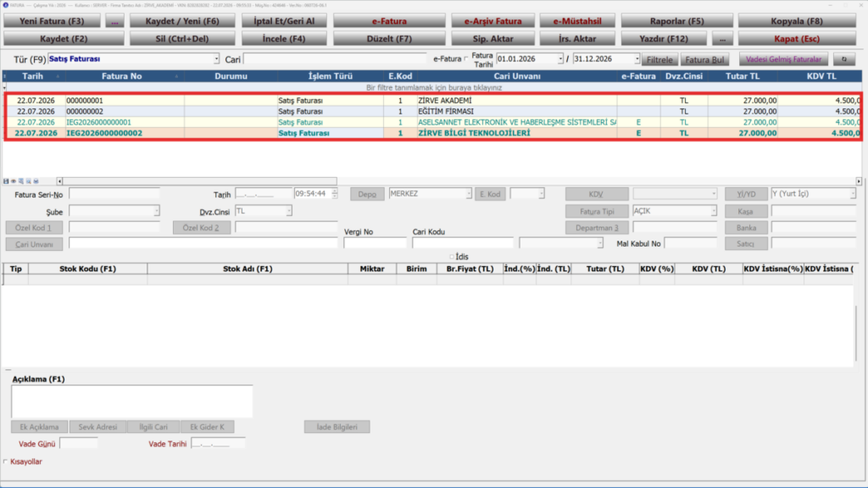The image size is (868, 488).
Task: Click the Kaydet (F2) button
Action: pos(64,39)
